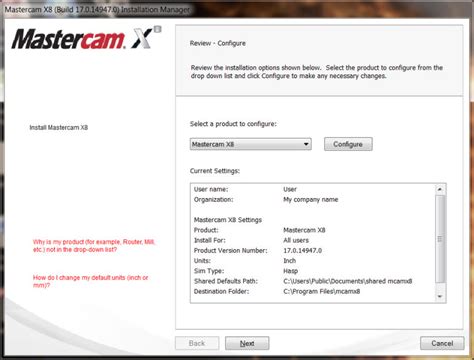Click the Configure button

tap(348, 144)
